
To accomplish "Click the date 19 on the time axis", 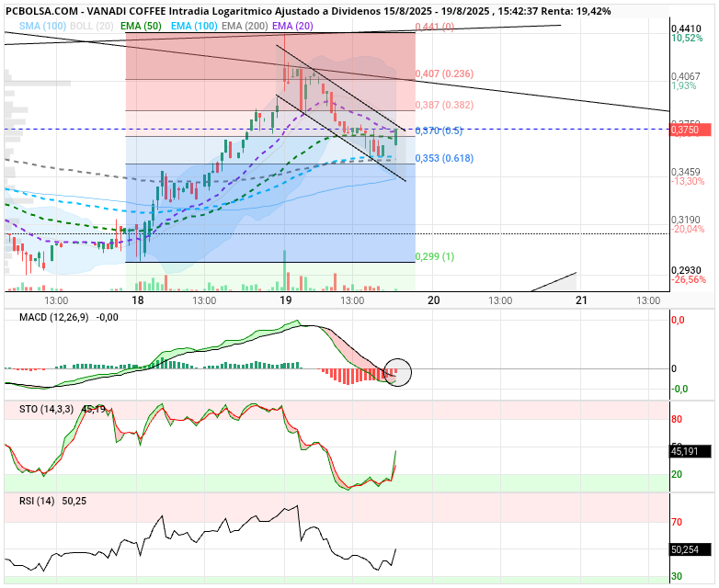I will click(285, 300).
